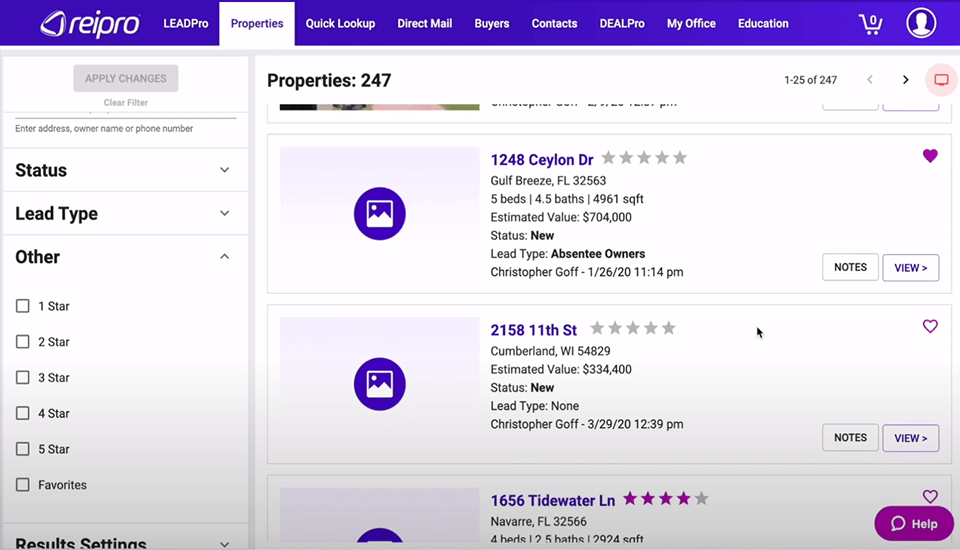The width and height of the screenshot is (960, 550).
Task: Click VIEW for 1248 Ceylon Dr
Action: 910,268
